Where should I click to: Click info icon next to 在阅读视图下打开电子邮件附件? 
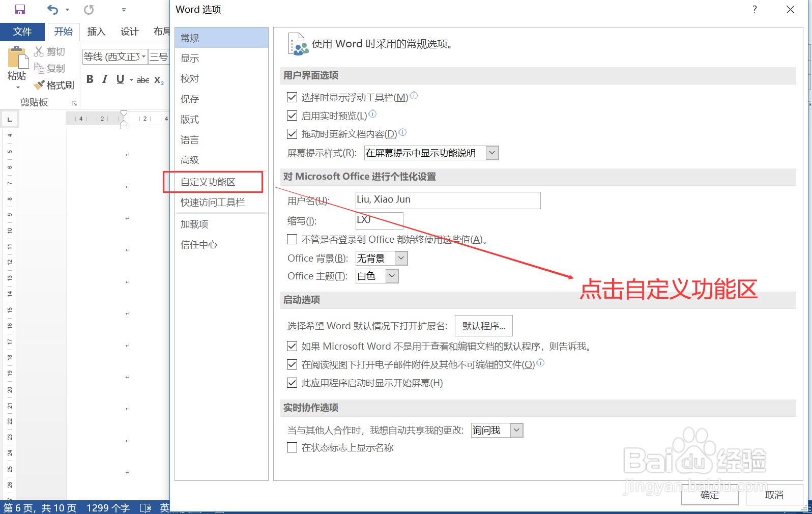pos(540,363)
